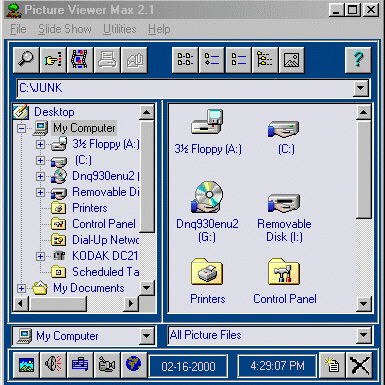Click file pane scrollbar up arrow
Viewport: 385px width, 385px height.
[364, 112]
